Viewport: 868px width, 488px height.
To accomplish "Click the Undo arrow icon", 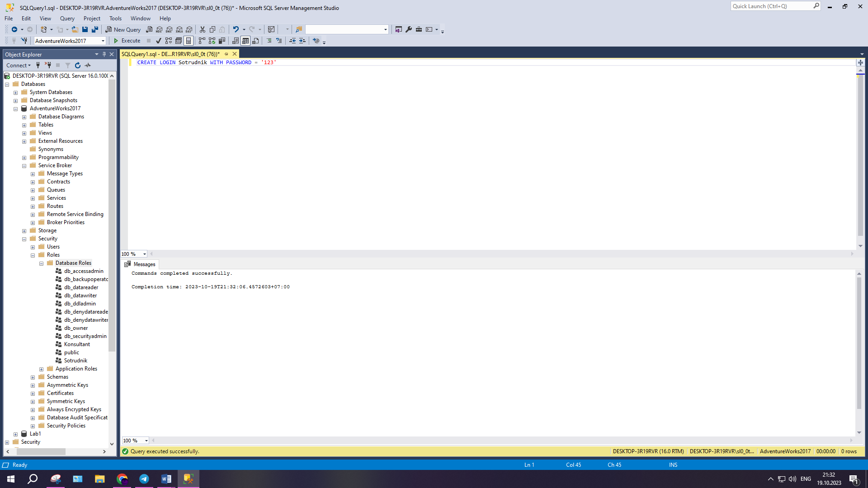I will (x=236, y=29).
